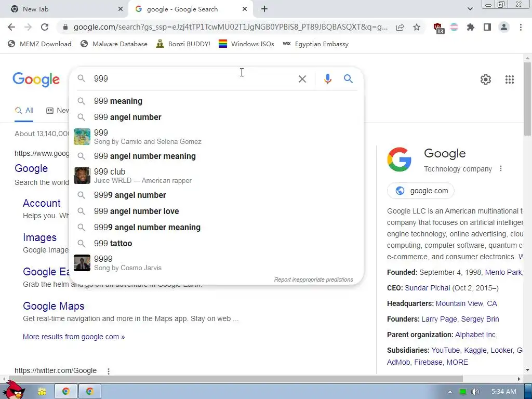
Task: Open the Chrome three-dot menu
Action: [x=521, y=27]
